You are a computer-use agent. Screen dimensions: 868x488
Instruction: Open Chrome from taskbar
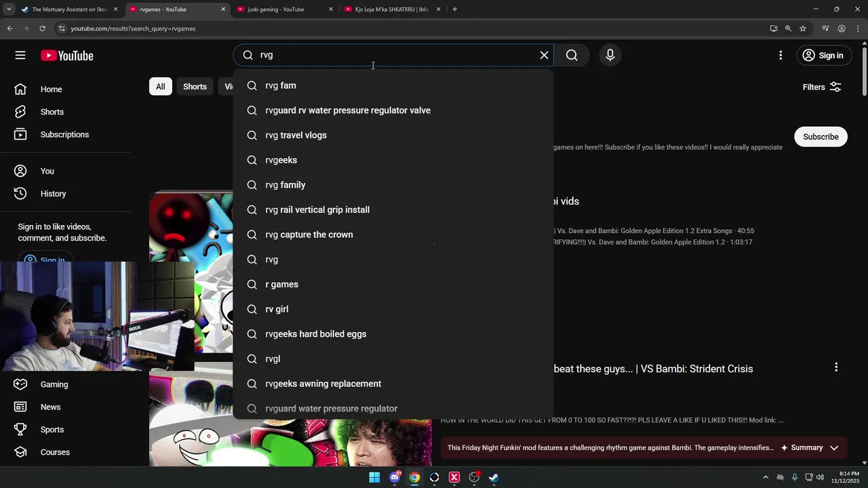pyautogui.click(x=414, y=477)
